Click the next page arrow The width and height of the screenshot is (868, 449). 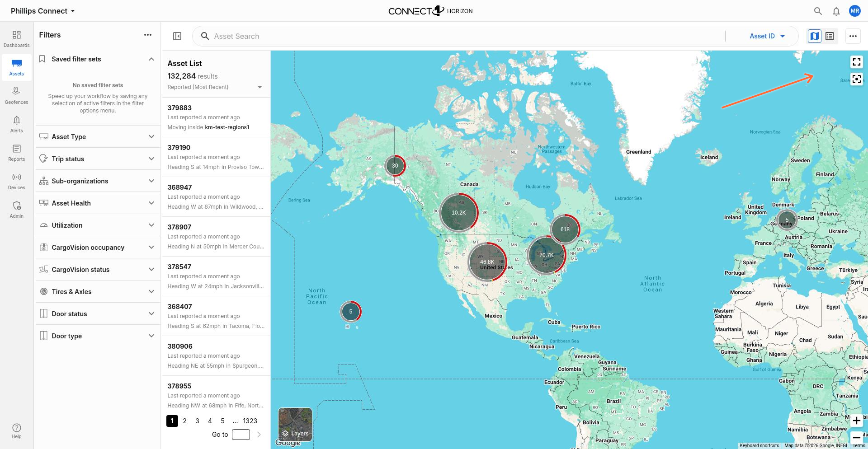[x=259, y=435]
